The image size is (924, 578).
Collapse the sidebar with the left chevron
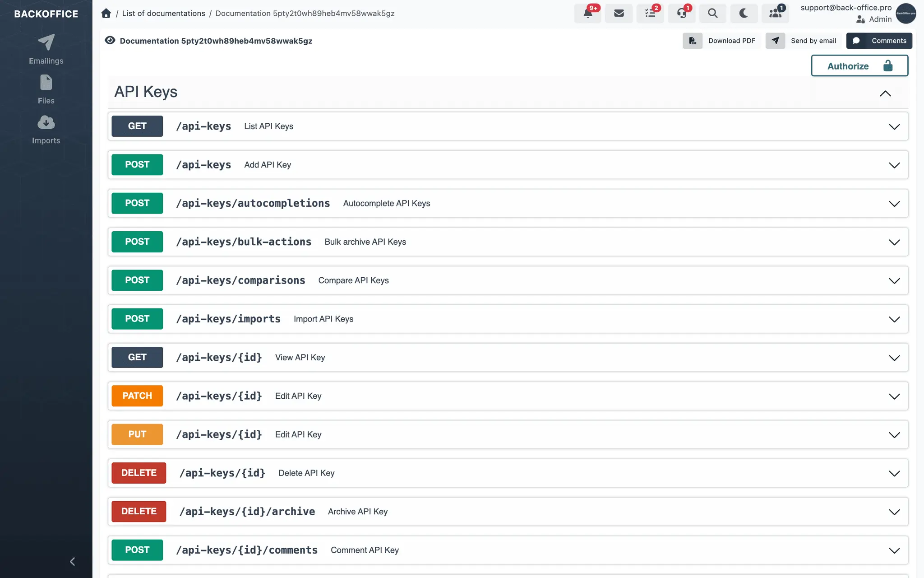[72, 561]
